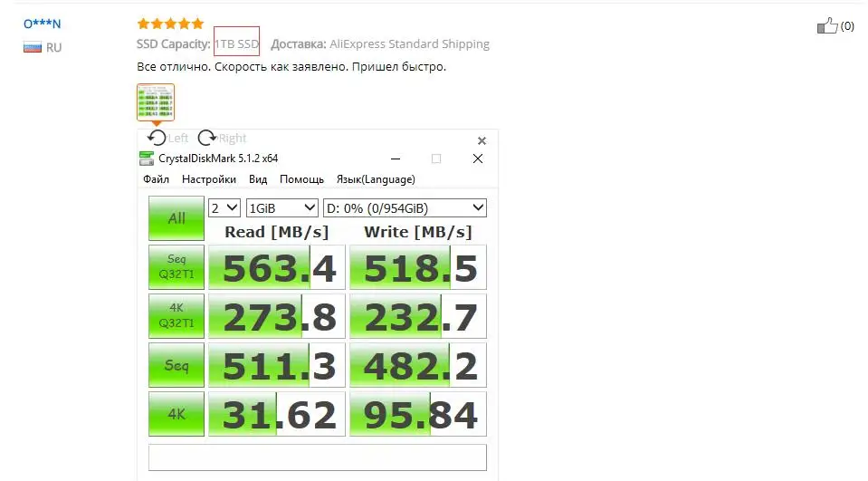Open the Помощь menu
The height and width of the screenshot is (481, 868).
pyautogui.click(x=301, y=179)
